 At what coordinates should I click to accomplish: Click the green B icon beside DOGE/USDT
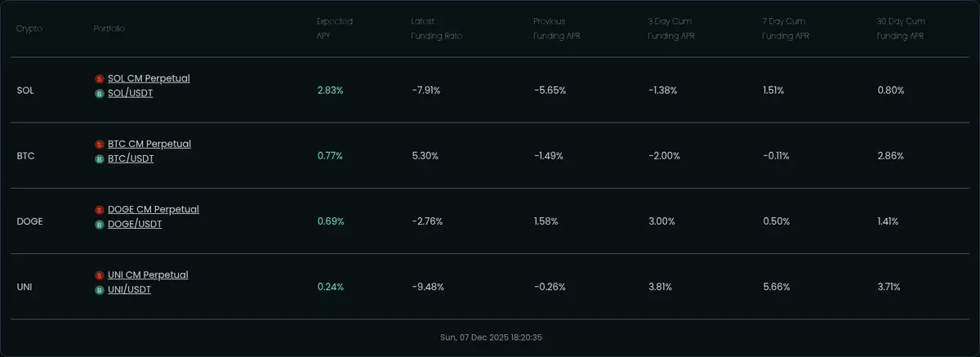pyautogui.click(x=100, y=224)
